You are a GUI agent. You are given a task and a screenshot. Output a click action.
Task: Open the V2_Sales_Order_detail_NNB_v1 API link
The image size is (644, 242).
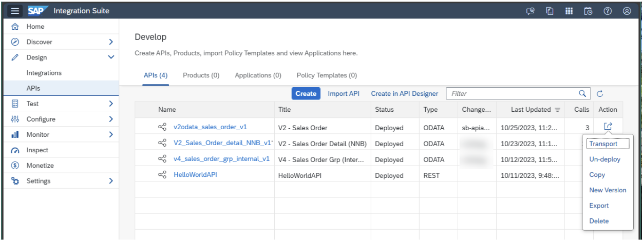tap(222, 143)
